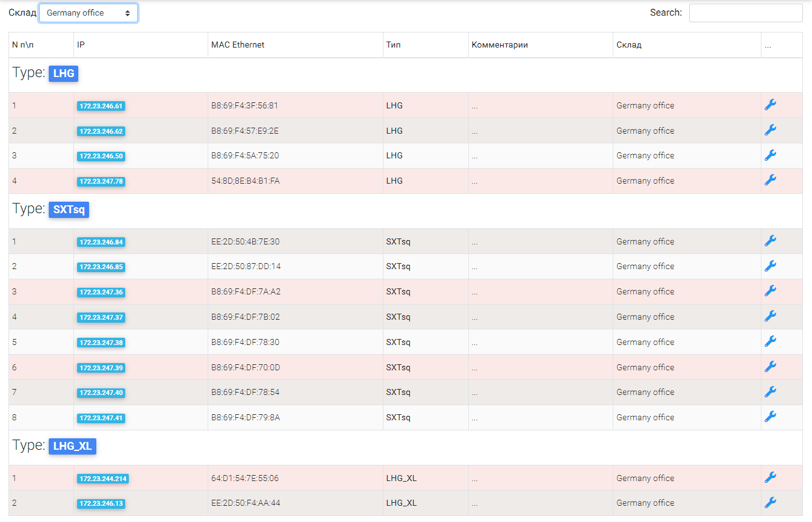
Task: Click wrench icon for IP 172.23.246.85
Action: pos(770,266)
